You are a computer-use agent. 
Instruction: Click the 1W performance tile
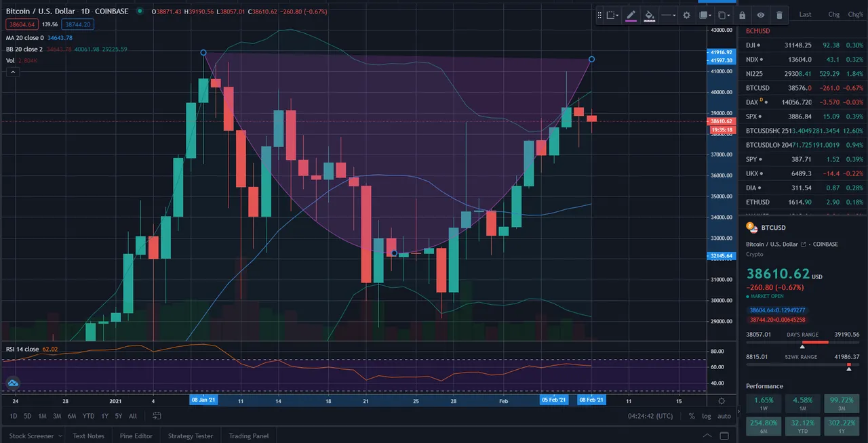[x=764, y=404]
